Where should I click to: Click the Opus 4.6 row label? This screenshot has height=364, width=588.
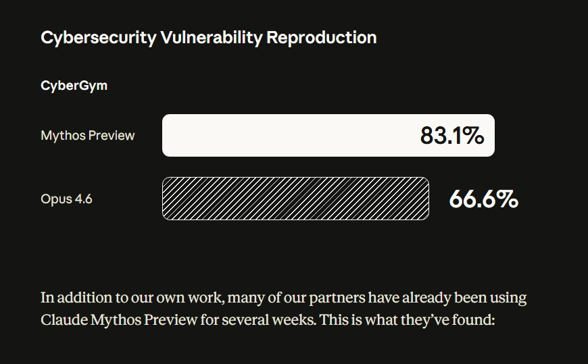tap(66, 199)
